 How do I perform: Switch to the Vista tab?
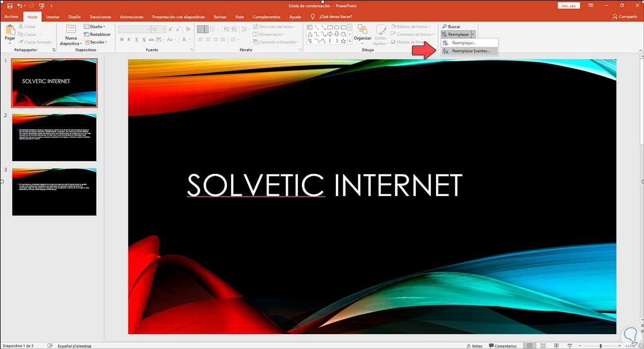tap(239, 17)
